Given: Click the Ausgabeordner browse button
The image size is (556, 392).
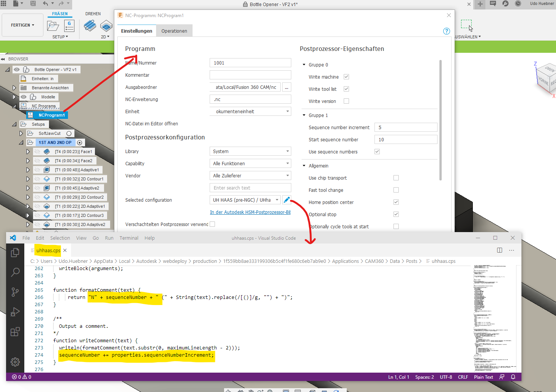Looking at the screenshot, I should (287, 87).
